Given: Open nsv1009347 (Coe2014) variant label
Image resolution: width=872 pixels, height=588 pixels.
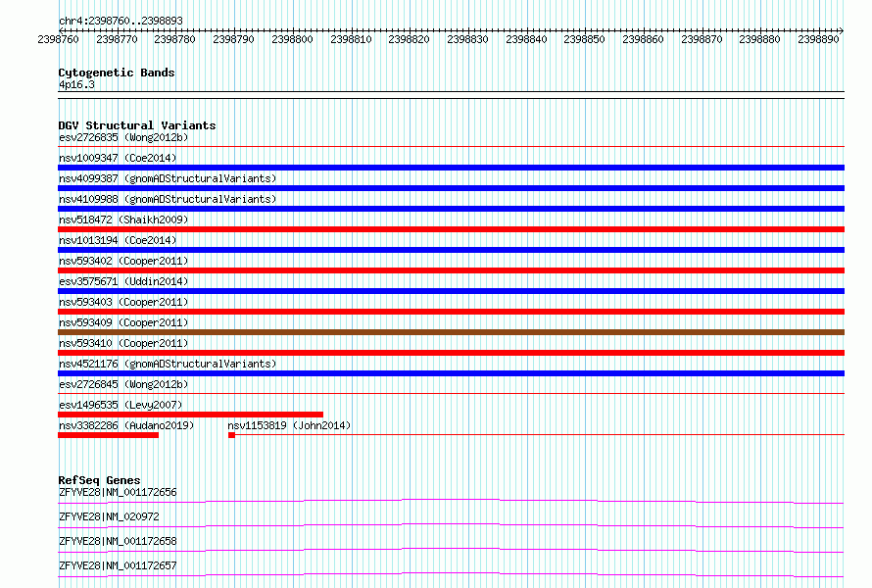Looking at the screenshot, I should (118, 158).
